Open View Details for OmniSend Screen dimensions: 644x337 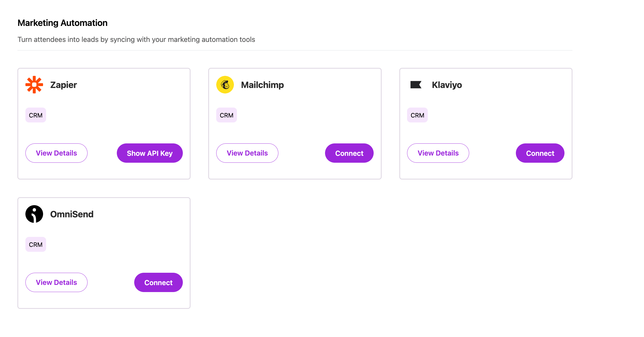point(56,282)
